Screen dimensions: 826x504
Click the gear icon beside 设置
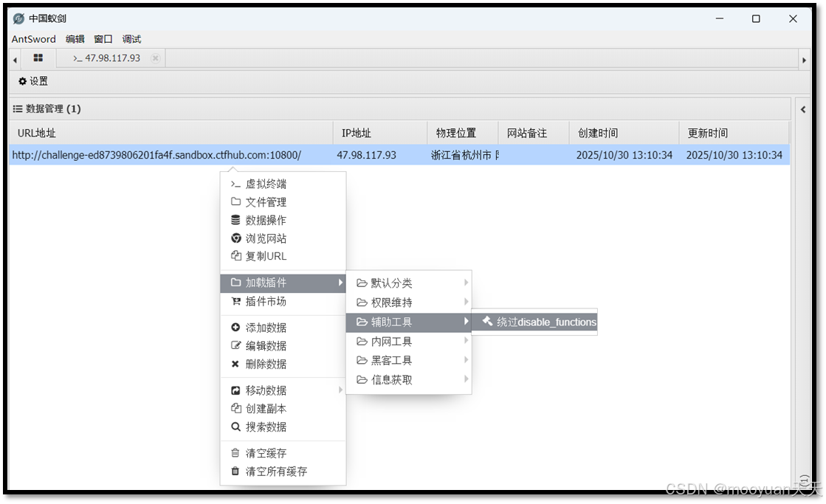tap(22, 81)
